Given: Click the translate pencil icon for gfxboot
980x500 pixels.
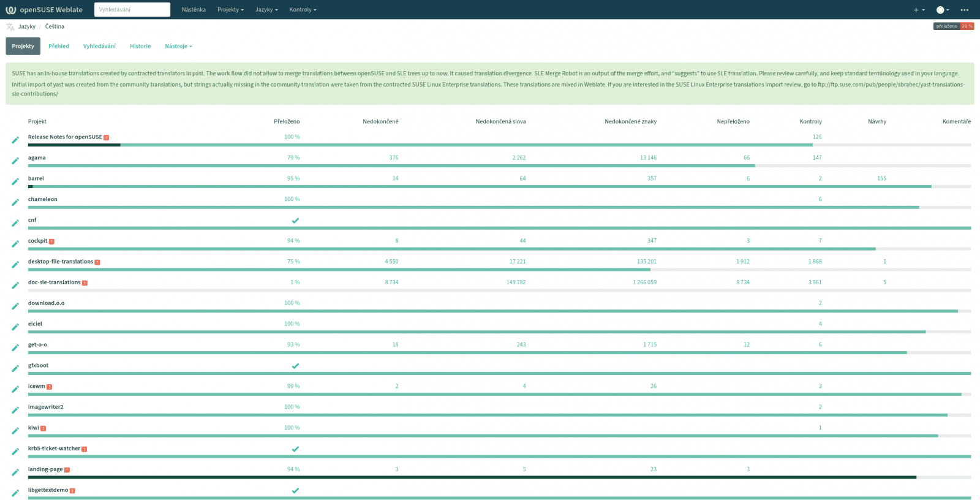Looking at the screenshot, I should [15, 369].
